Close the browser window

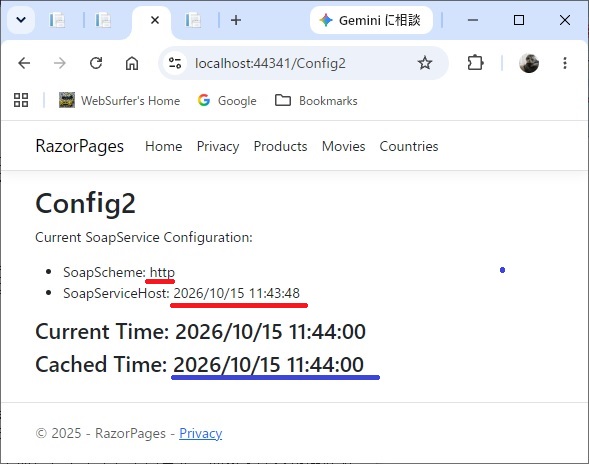click(565, 20)
